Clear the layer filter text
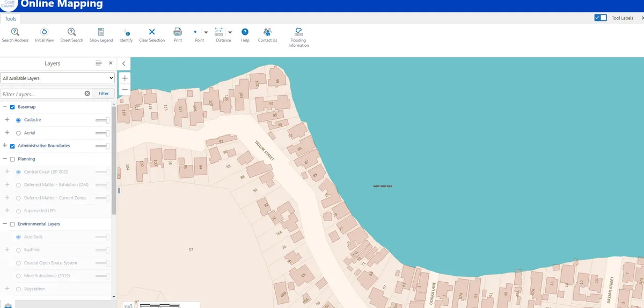644x308 pixels. 87,94
